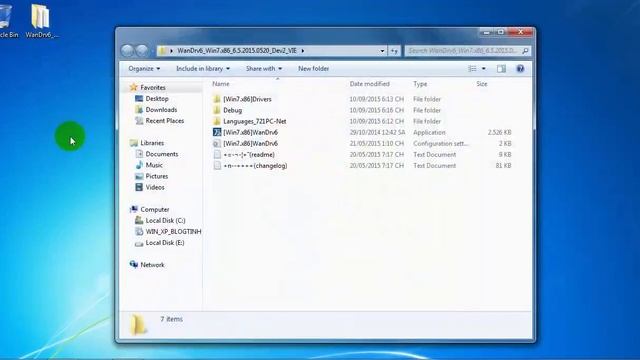Click the Local Disk (C:) drive icon
The height and width of the screenshot is (360, 640).
point(139,220)
